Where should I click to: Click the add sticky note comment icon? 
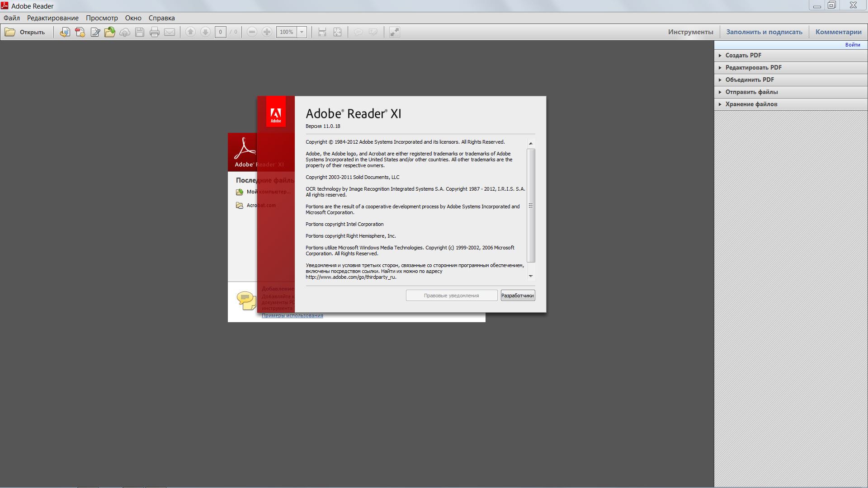click(x=359, y=32)
